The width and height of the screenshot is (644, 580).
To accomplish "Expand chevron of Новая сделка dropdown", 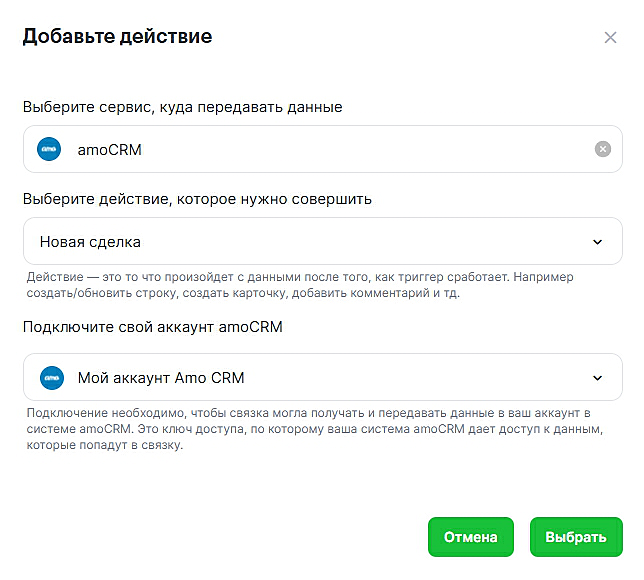I will [597, 242].
